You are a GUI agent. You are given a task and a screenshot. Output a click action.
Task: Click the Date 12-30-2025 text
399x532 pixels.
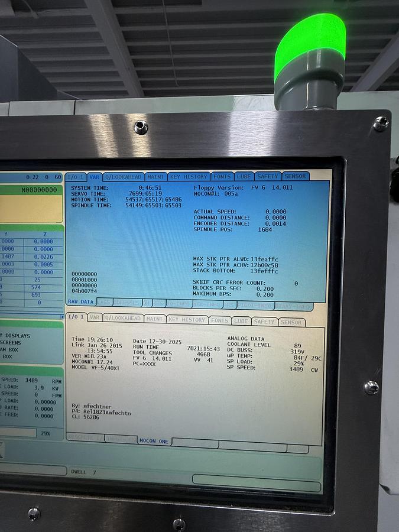click(x=157, y=341)
